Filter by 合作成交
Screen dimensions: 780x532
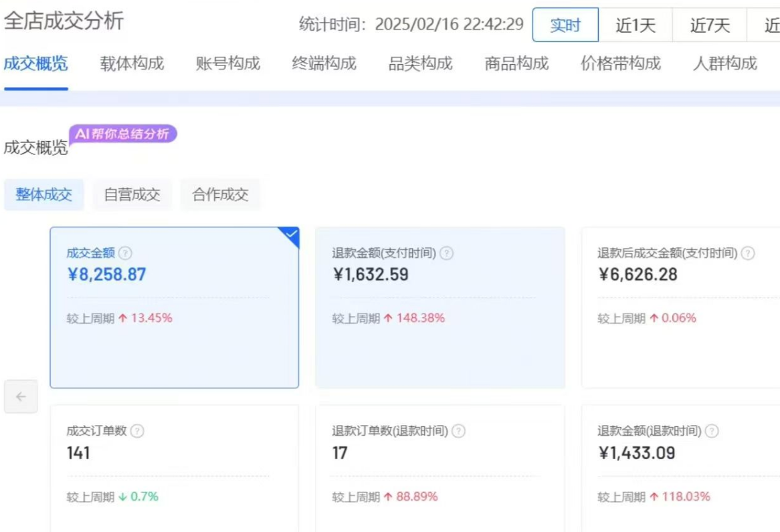point(220,194)
